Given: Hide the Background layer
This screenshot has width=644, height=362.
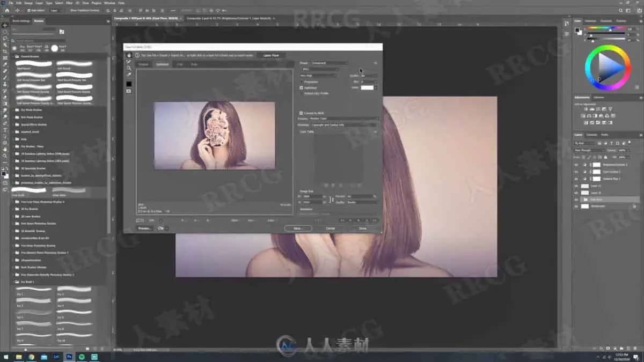Looking at the screenshot, I should click(576, 206).
